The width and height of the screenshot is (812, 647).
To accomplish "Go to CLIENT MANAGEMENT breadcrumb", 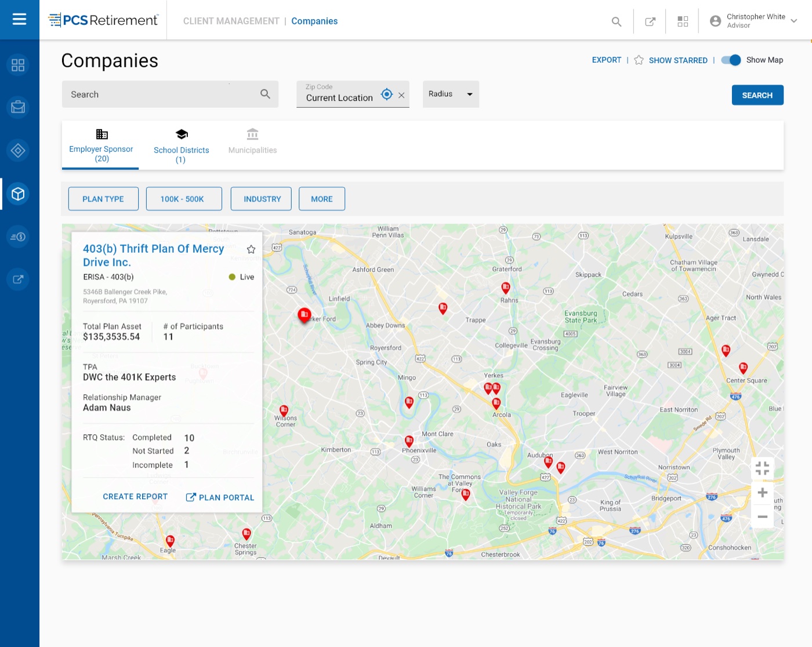I will tap(231, 21).
